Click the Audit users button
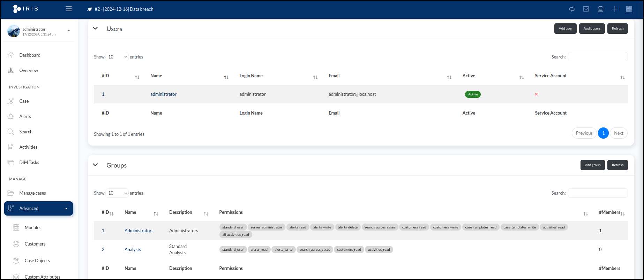 tap(592, 29)
